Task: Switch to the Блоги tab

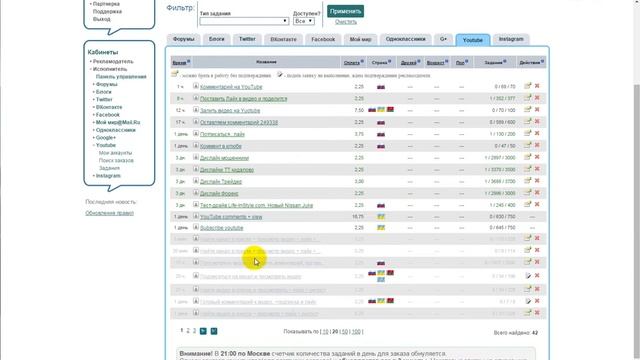Action: [217, 39]
